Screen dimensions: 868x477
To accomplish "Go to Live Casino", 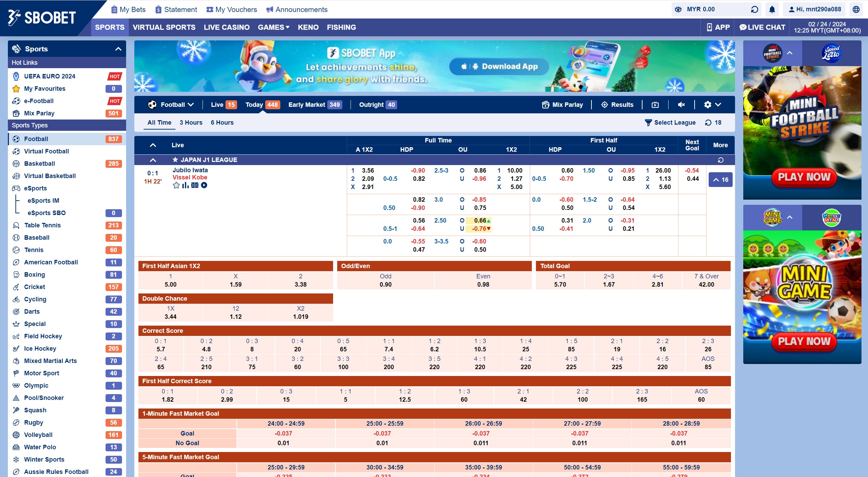I will click(x=227, y=27).
